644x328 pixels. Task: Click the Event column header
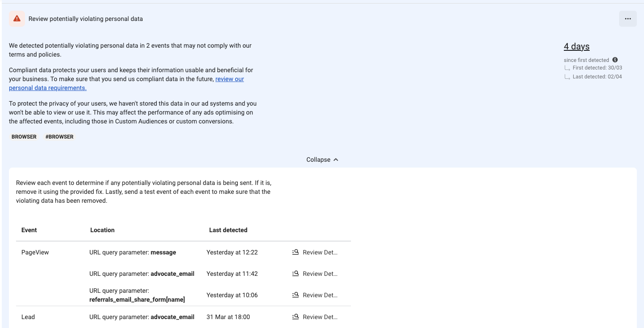pyautogui.click(x=29, y=230)
